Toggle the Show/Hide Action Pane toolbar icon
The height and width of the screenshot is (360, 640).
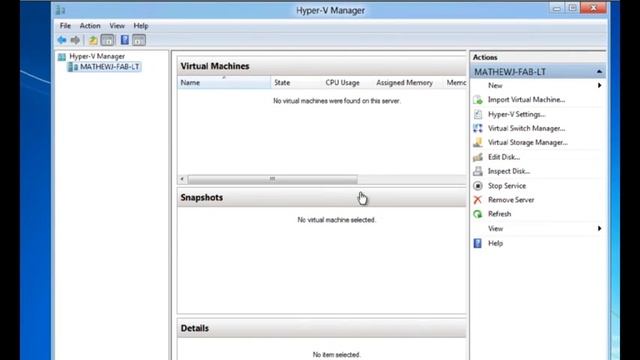click(x=139, y=40)
